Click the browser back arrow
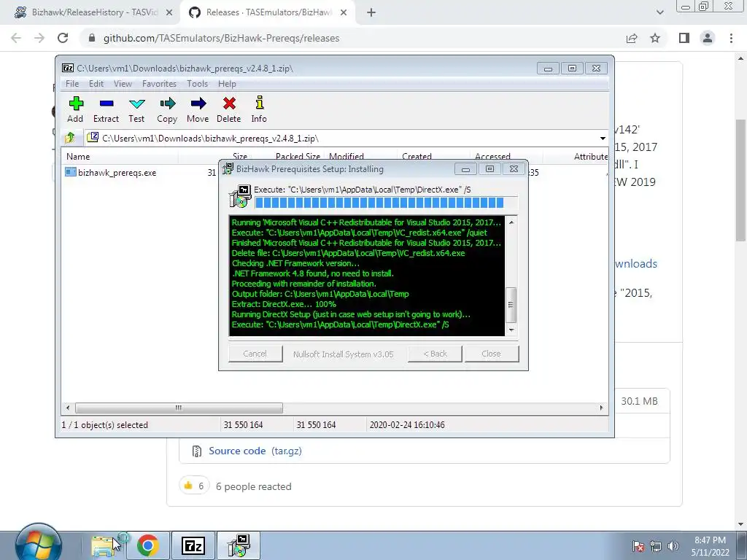This screenshot has height=560, width=747. tap(16, 38)
